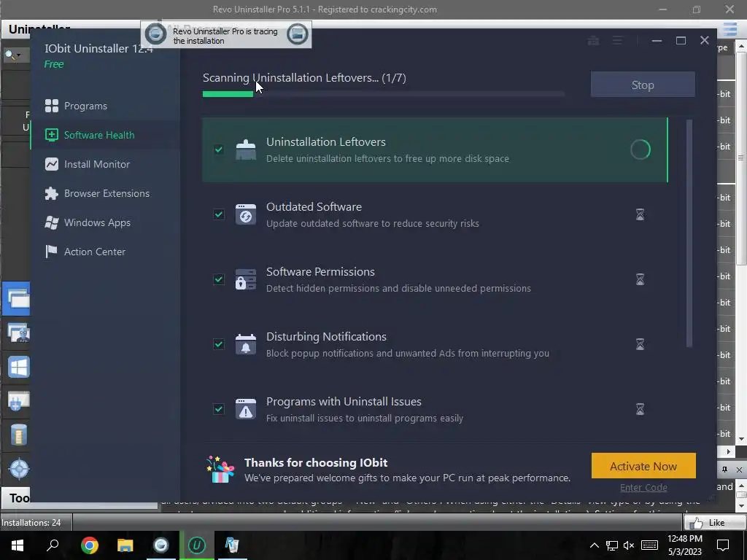Uncheck Programs with Uninstall Issues checkbox
The image size is (747, 560).
coord(219,409)
